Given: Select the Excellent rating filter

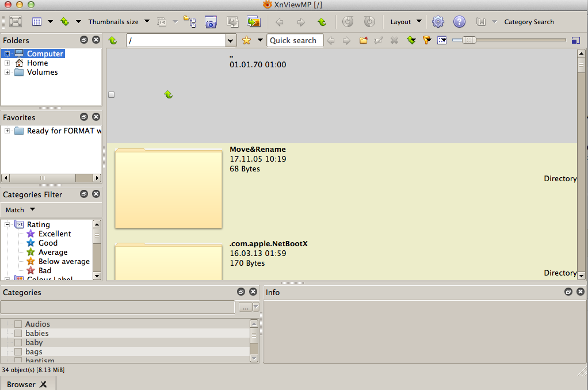Looking at the screenshot, I should click(x=55, y=234).
